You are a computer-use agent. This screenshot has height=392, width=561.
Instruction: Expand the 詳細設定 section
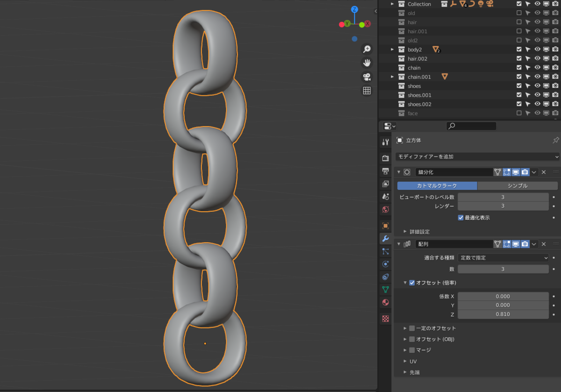(405, 231)
